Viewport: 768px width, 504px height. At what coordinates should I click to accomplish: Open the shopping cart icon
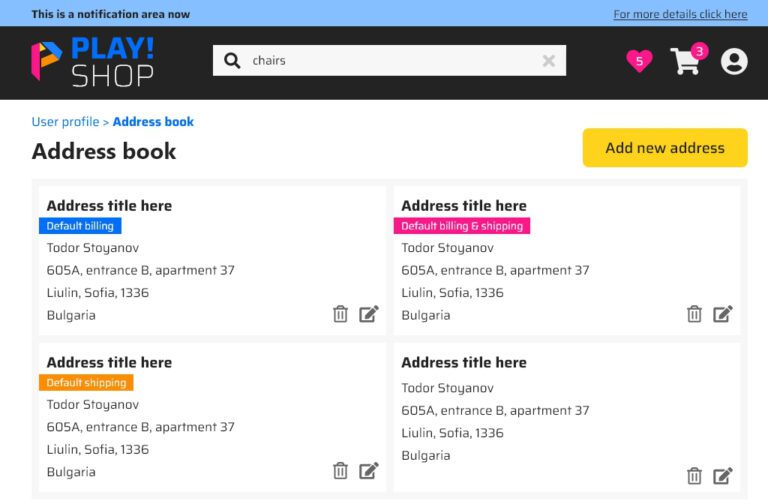pyautogui.click(x=689, y=59)
